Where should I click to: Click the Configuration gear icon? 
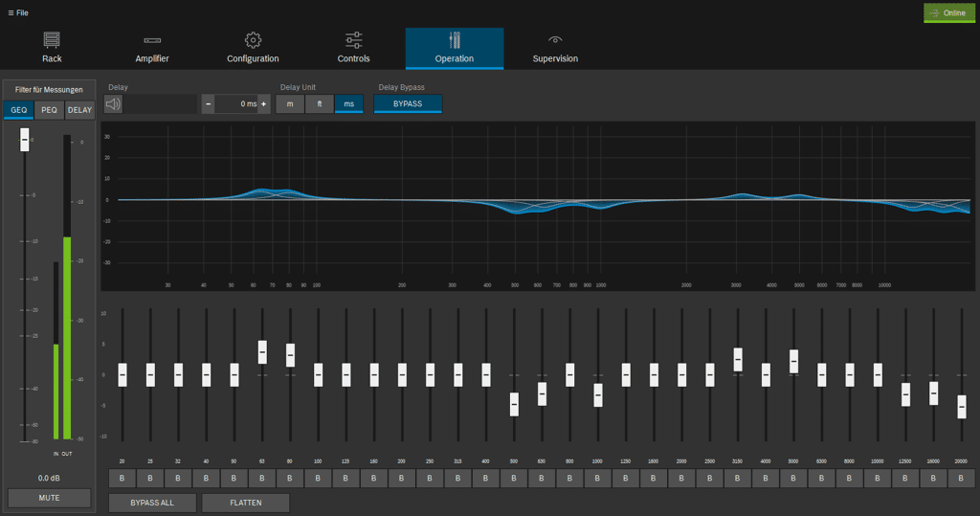coord(253,40)
